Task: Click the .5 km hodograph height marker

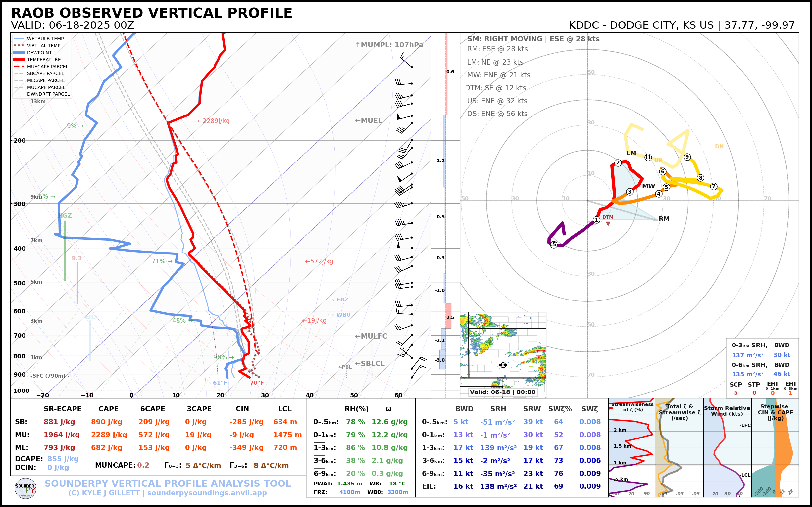Action: coord(554,245)
